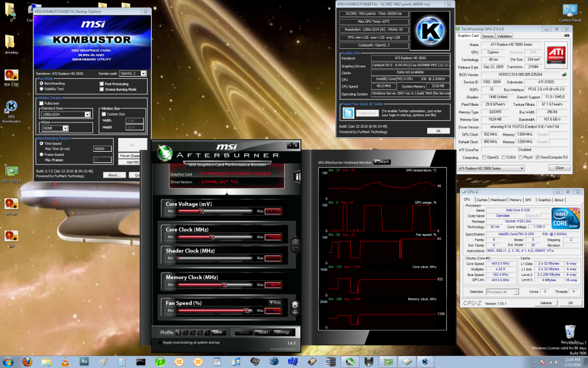Screen dimensions: 588x368
Task: Open VLC media player from taskbar
Action: pos(65,362)
